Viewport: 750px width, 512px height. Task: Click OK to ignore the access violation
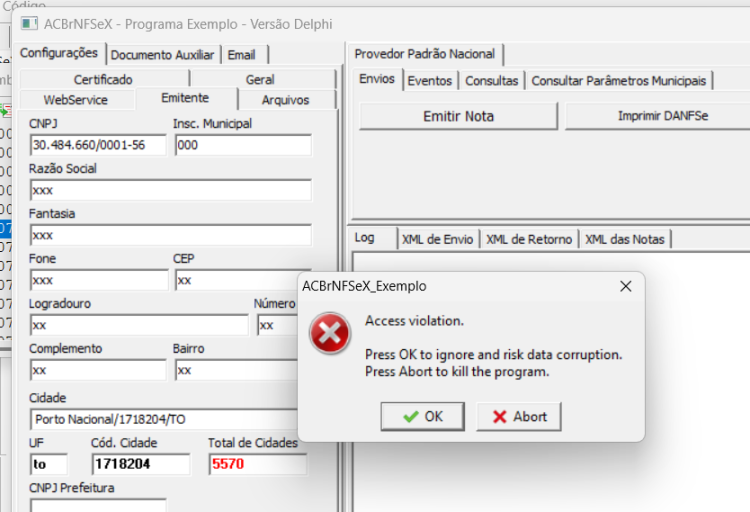pos(422,416)
